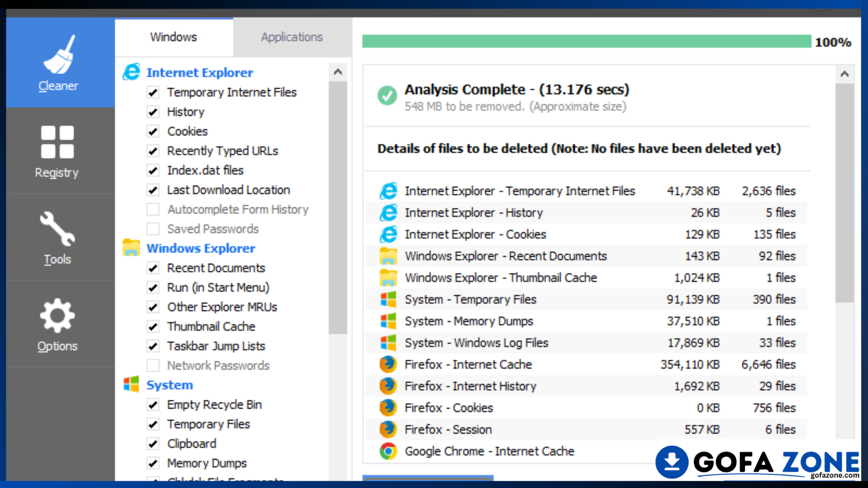Screen dimensions: 868x488
Task: Switch to the Applications tab
Action: 292,37
